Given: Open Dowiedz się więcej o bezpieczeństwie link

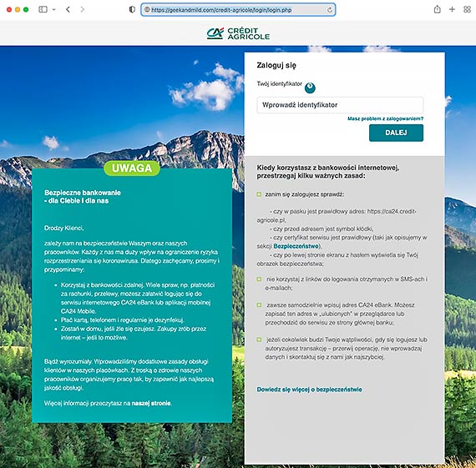Looking at the screenshot, I should [x=309, y=390].
